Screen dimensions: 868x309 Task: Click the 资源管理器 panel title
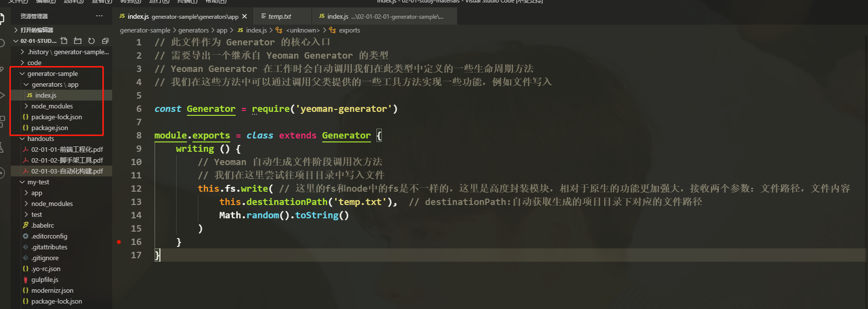tap(34, 16)
